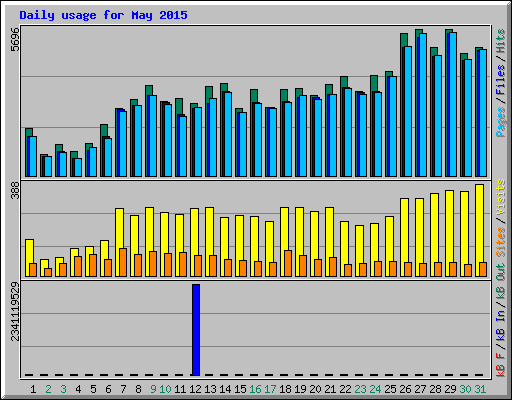Select the light blue Pages bar for day 9

click(x=153, y=136)
